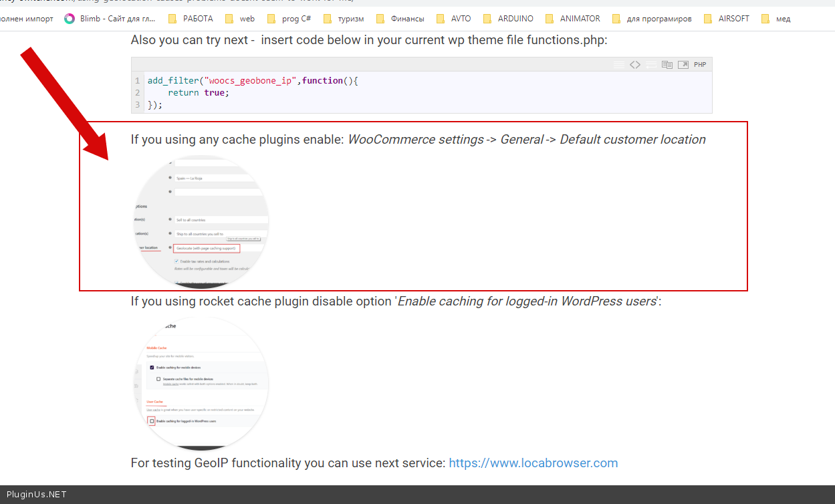The width and height of the screenshot is (835, 504).
Task: Click the copy code icon
Action: [x=667, y=65]
